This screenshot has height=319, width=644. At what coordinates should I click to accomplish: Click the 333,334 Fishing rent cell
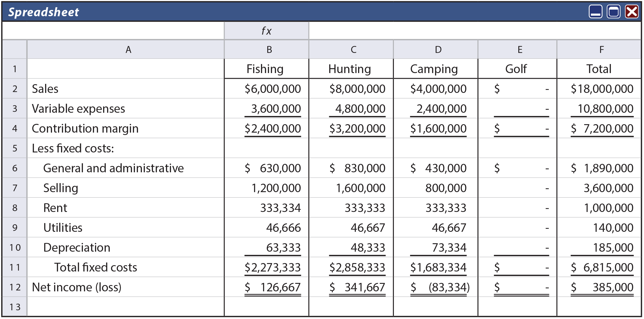click(x=266, y=208)
